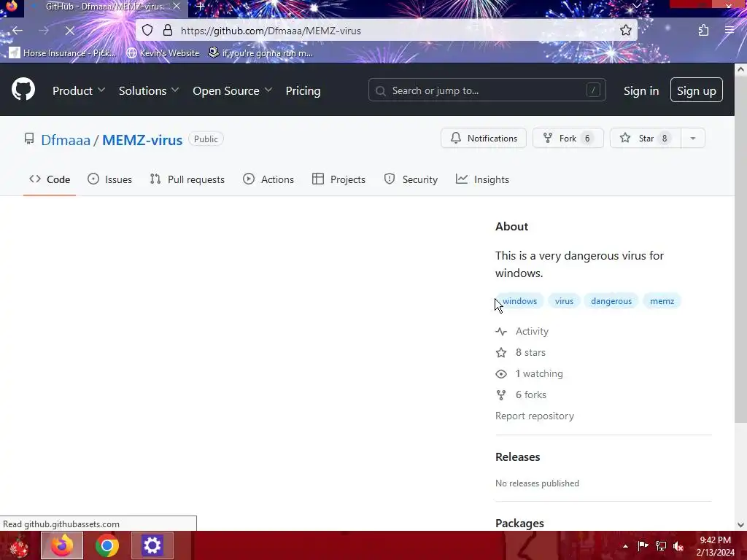Switch to the Actions tab
This screenshot has width=747, height=560.
coord(268,179)
